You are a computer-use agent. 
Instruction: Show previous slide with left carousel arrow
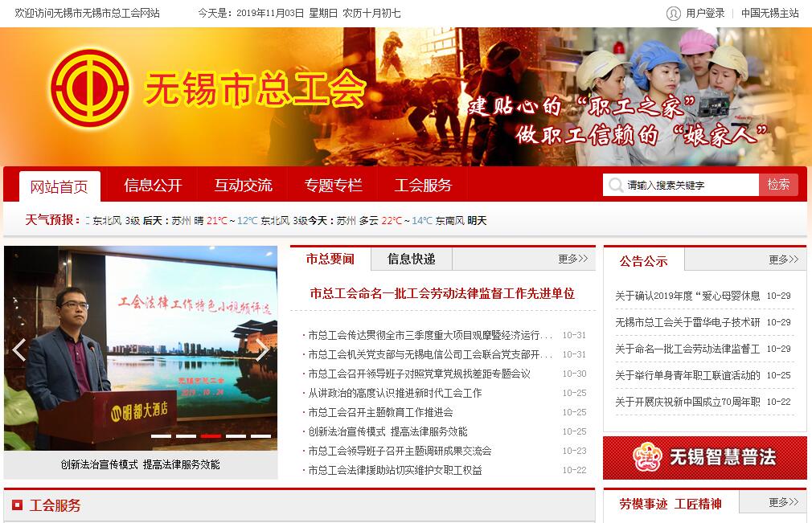pos(19,349)
